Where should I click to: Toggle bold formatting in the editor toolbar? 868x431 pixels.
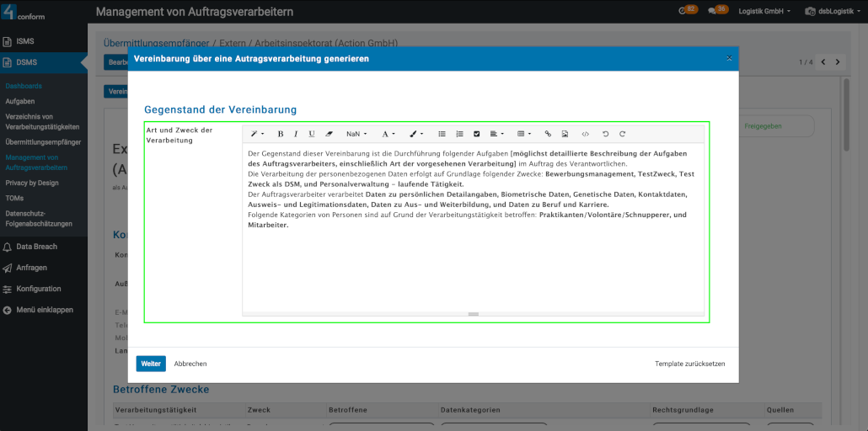281,134
